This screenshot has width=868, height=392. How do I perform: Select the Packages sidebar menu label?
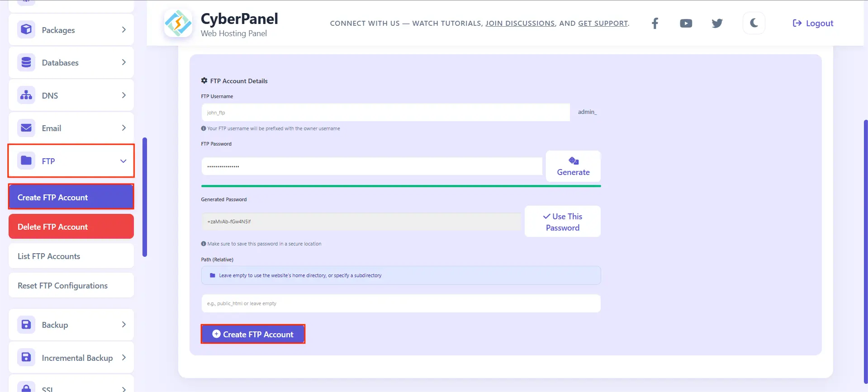coord(58,30)
